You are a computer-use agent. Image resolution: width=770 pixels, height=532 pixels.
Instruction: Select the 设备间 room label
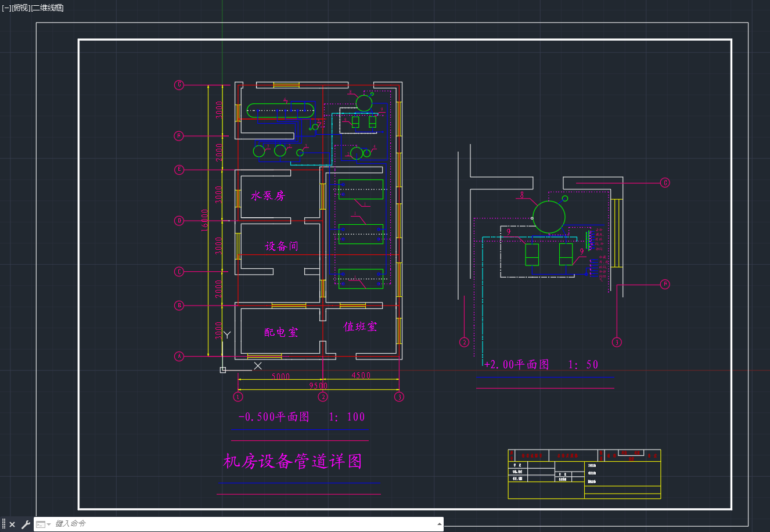coord(282,246)
